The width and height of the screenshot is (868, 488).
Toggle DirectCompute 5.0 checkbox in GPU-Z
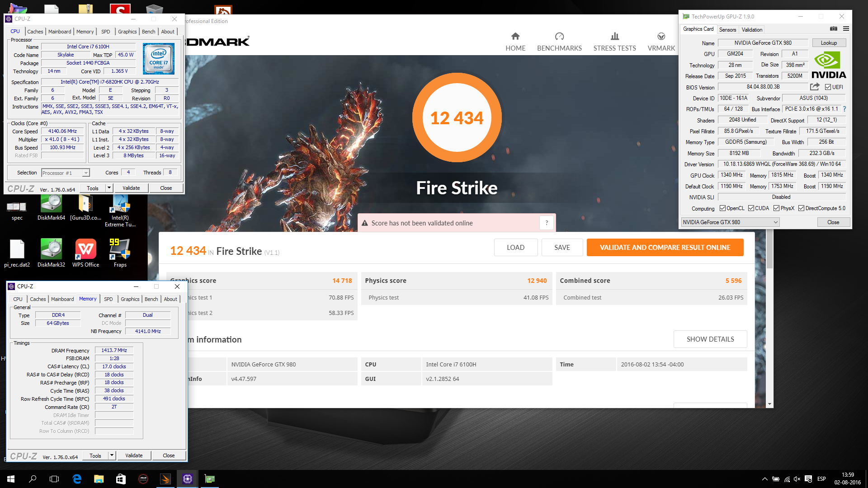coord(801,208)
